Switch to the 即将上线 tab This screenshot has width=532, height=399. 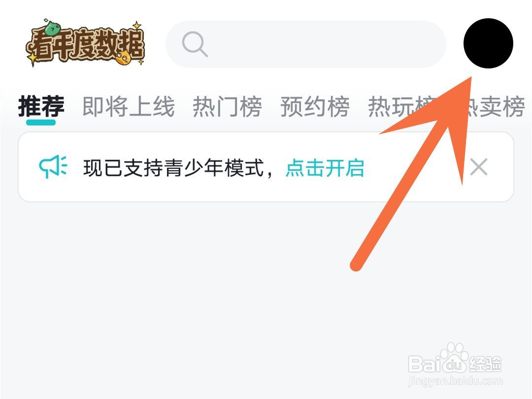click(129, 106)
